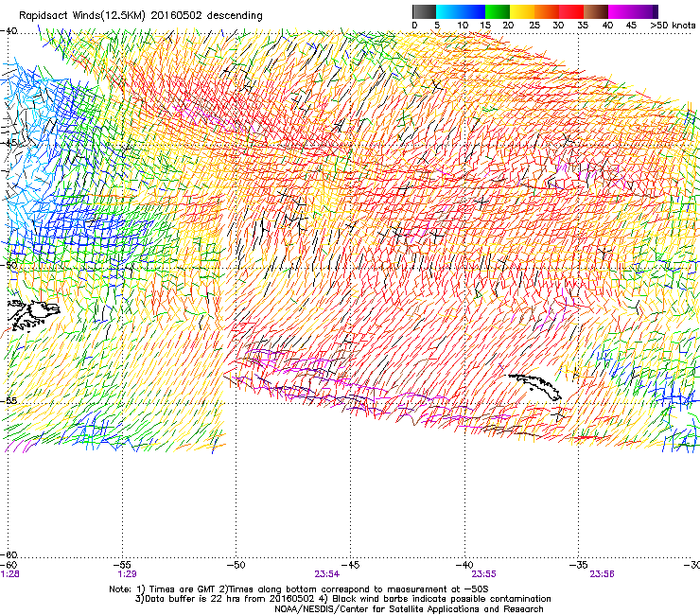Click the -50 latitude label on left axis
This screenshot has width=700, height=615.
click(x=9, y=265)
